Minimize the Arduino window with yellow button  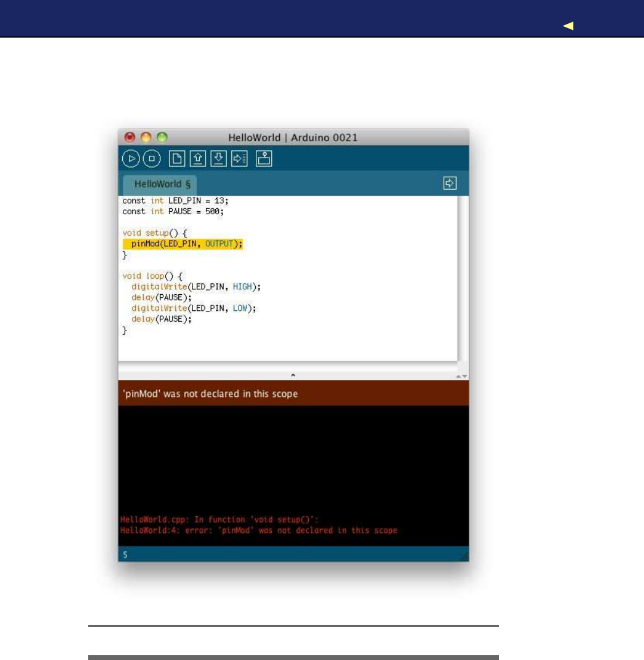tap(146, 137)
